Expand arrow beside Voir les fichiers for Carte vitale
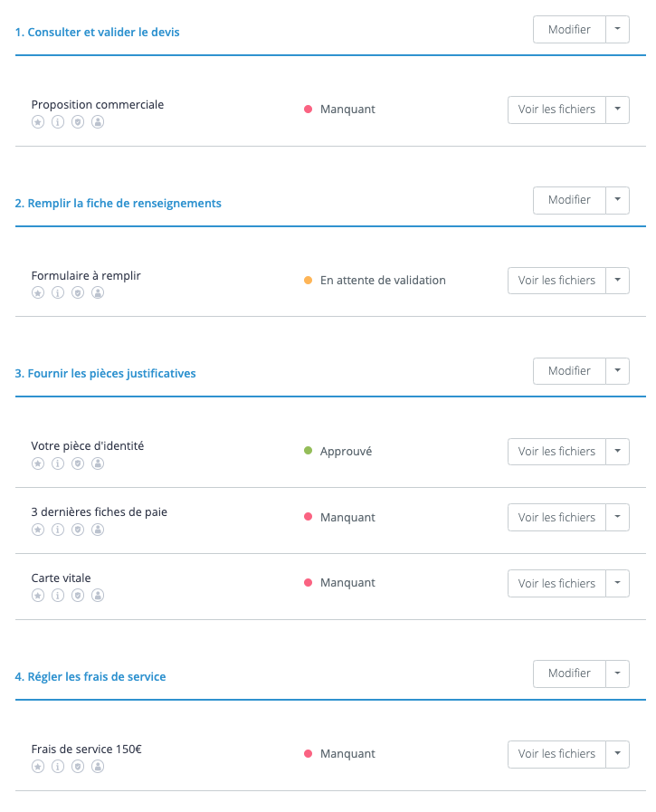Image resolution: width=656 pixels, height=812 pixels. tap(617, 583)
